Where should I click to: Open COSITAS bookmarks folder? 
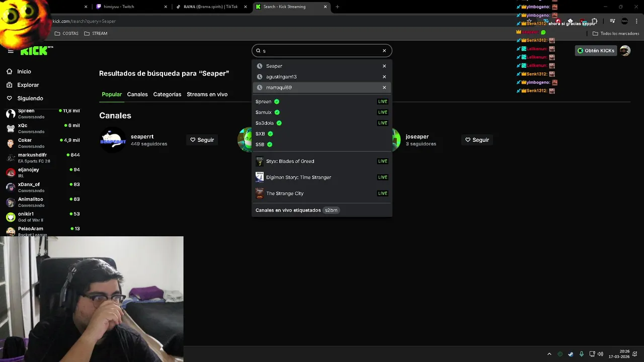(66, 34)
